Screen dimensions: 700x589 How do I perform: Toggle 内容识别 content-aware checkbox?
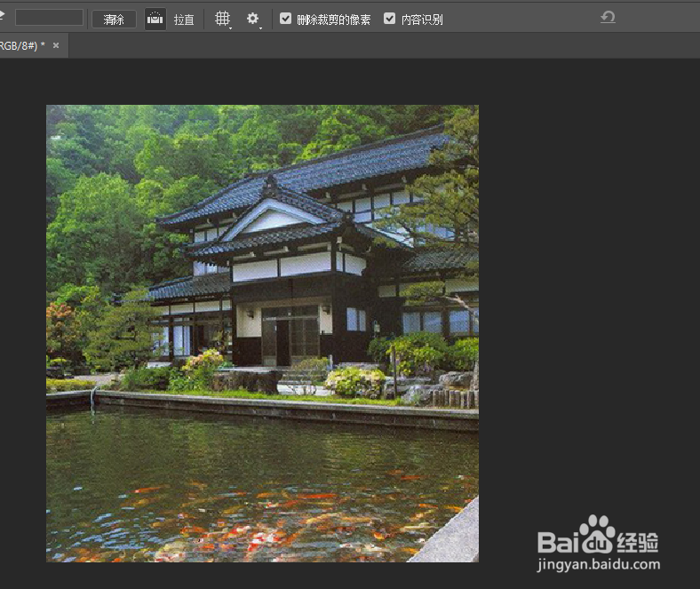pos(389,19)
